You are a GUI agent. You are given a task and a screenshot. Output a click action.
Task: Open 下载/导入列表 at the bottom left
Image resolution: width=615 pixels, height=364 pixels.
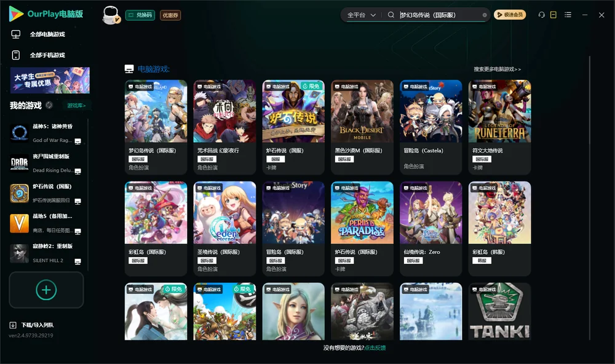click(38, 325)
